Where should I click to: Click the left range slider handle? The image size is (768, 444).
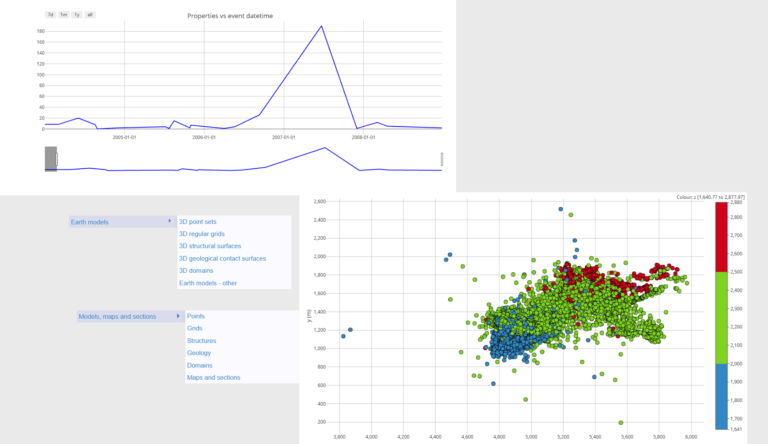point(51,159)
